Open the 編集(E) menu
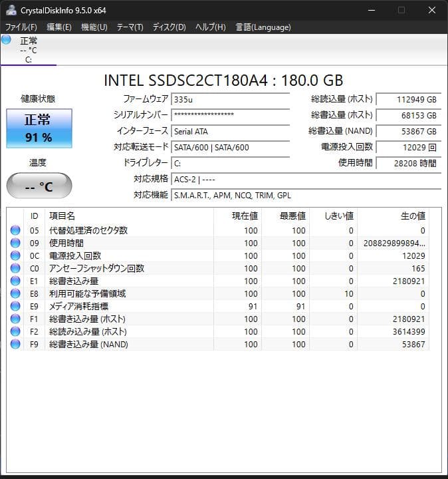 coord(59,27)
